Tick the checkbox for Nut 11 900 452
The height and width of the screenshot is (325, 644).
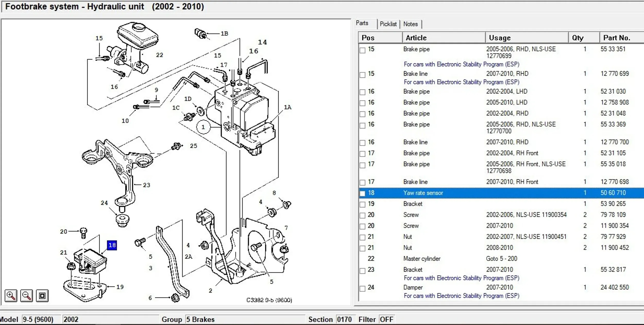click(x=362, y=248)
